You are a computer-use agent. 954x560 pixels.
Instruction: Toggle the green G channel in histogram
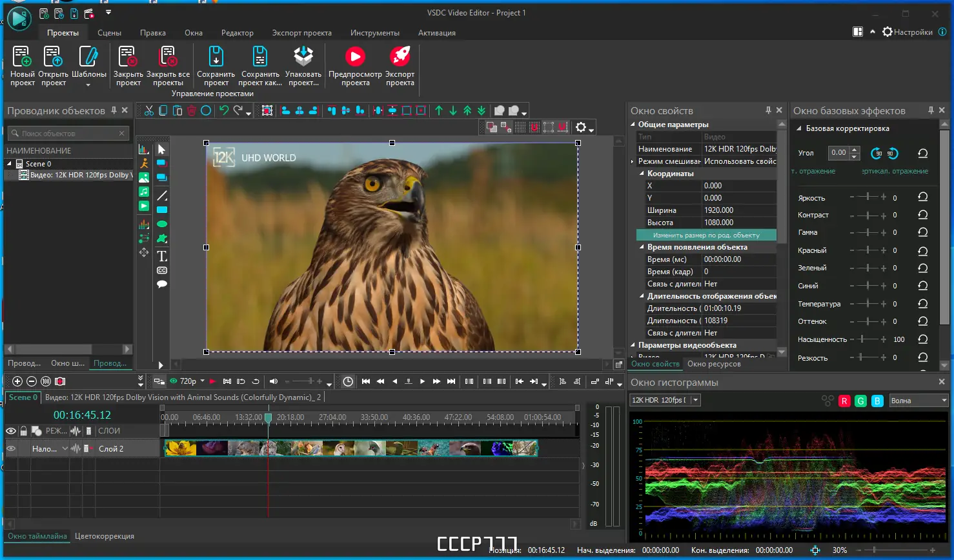[x=860, y=401]
